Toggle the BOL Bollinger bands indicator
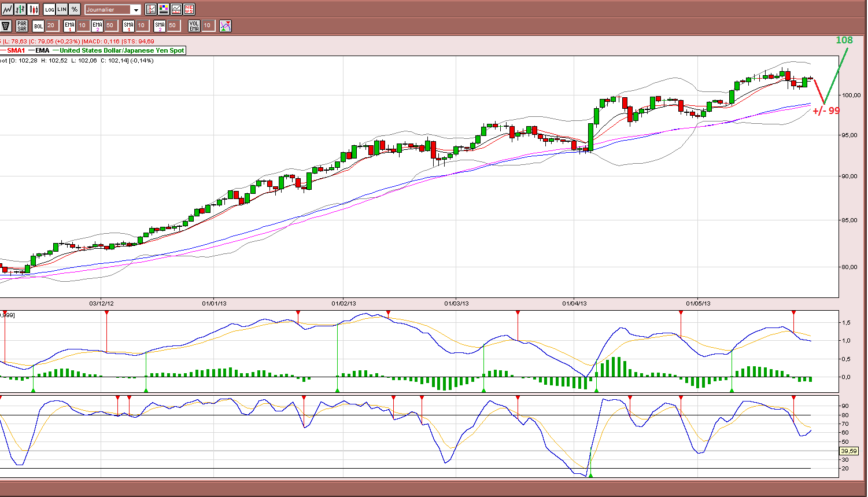The height and width of the screenshot is (497, 868). click(x=38, y=25)
